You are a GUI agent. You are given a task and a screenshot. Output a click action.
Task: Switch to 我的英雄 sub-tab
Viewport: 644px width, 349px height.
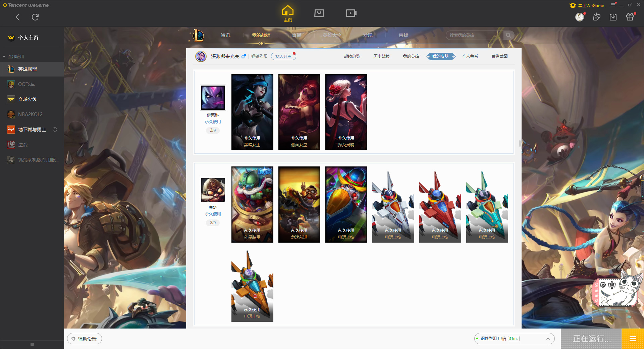[411, 56]
